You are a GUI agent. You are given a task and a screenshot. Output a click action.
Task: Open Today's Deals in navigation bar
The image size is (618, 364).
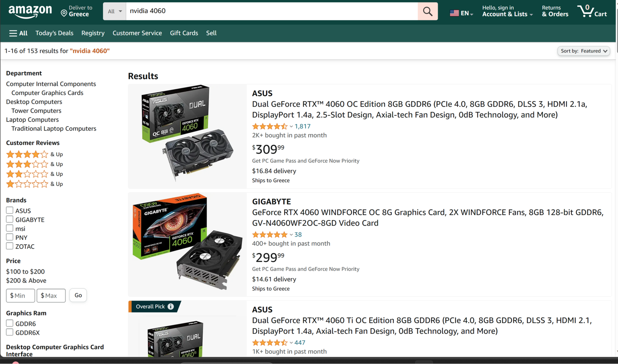point(54,33)
